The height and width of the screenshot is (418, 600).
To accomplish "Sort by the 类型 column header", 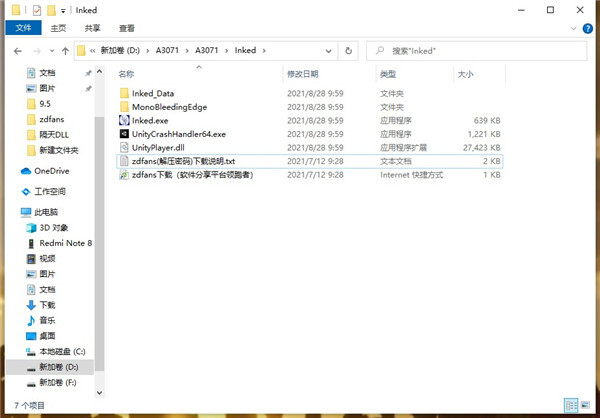I will pyautogui.click(x=388, y=74).
